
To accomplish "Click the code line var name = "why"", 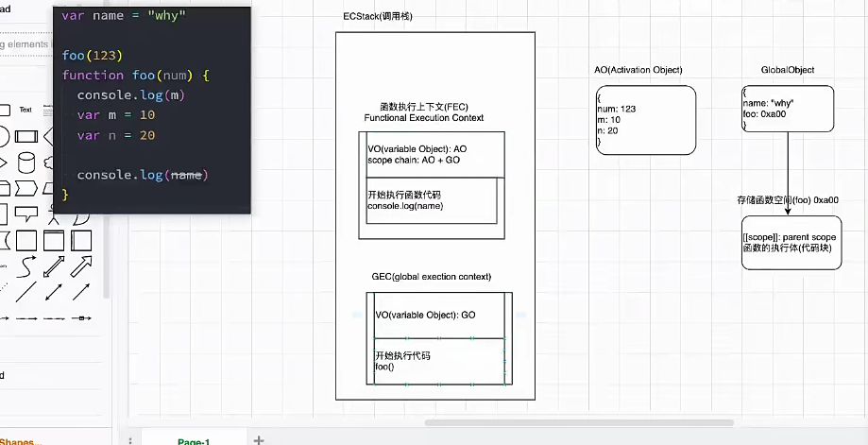I will click(124, 15).
